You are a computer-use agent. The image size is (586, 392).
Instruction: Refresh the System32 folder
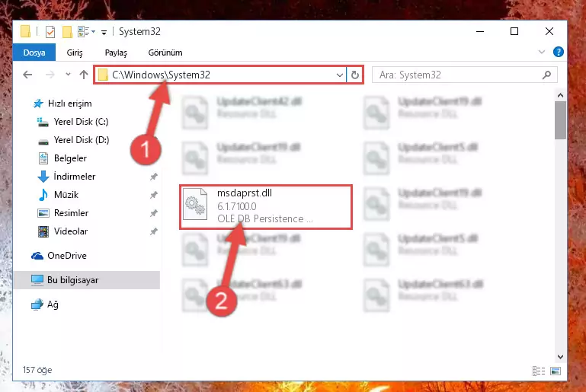[x=354, y=75]
